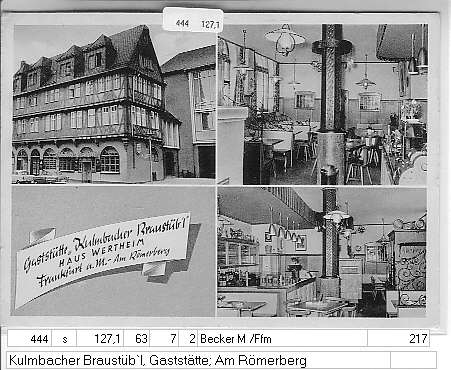Select the cell with number 217
The height and width of the screenshot is (370, 451).
399,339
